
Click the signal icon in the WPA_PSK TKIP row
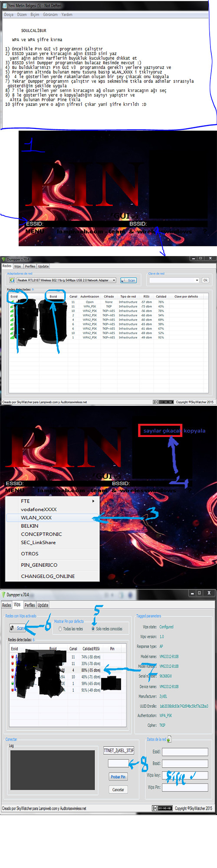[12, 306]
